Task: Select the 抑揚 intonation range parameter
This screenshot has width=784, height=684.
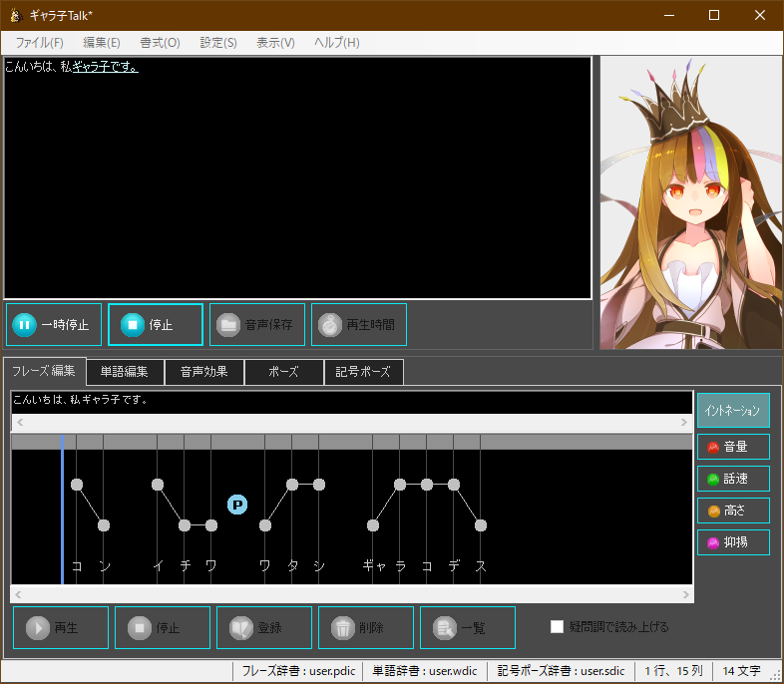Action: pyautogui.click(x=733, y=542)
